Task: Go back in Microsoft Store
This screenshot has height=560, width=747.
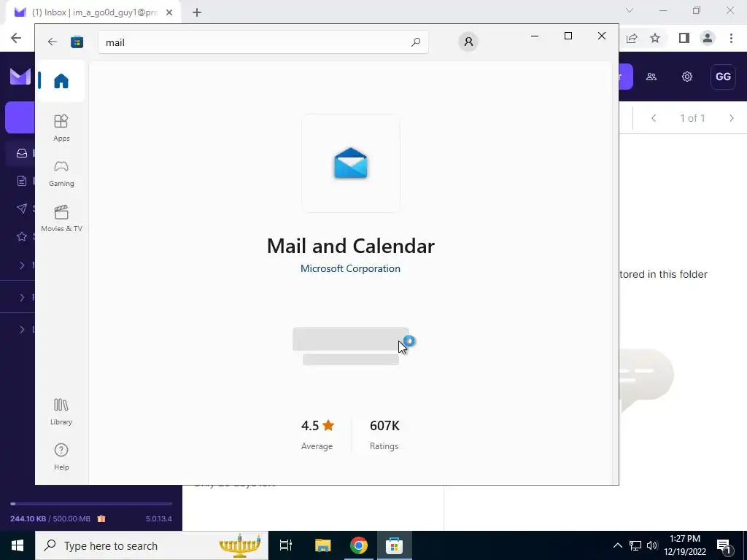Action: click(x=53, y=42)
